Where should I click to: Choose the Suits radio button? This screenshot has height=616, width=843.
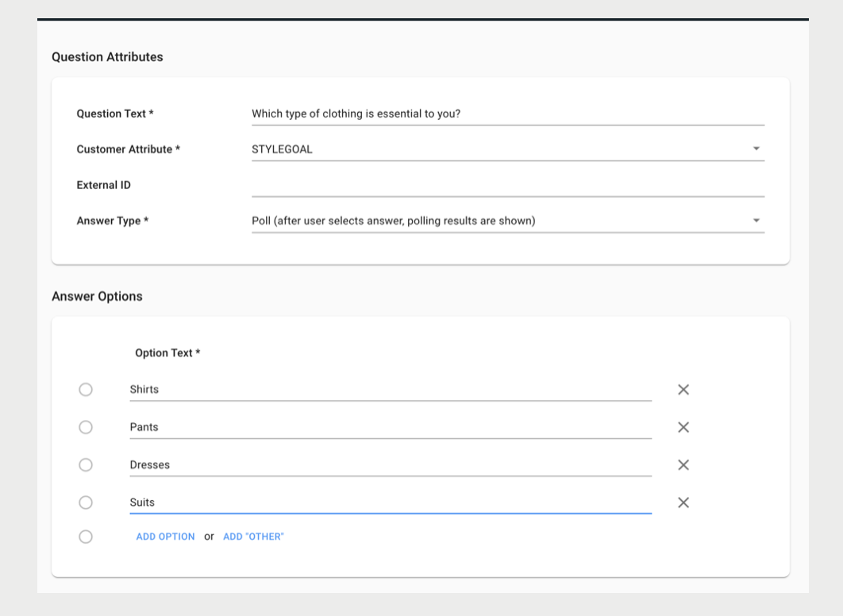click(86, 502)
